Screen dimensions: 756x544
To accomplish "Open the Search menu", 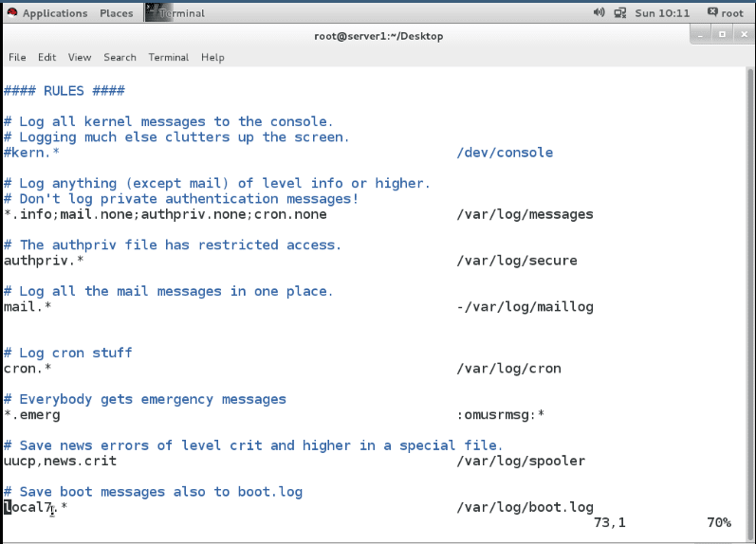I will 120,58.
